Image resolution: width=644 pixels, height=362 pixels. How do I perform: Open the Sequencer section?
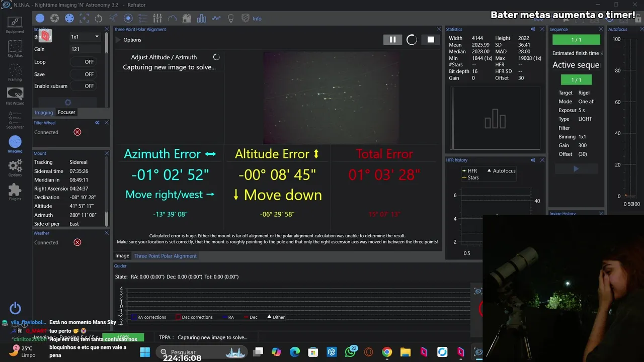pos(15,120)
